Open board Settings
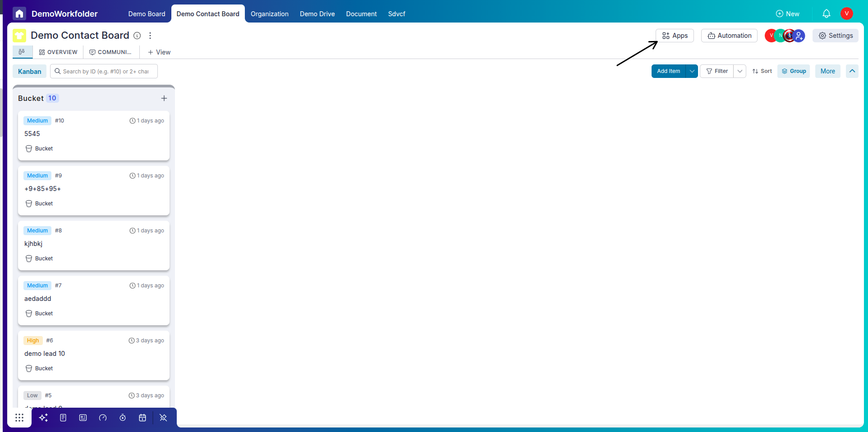This screenshot has height=432, width=868. point(836,36)
